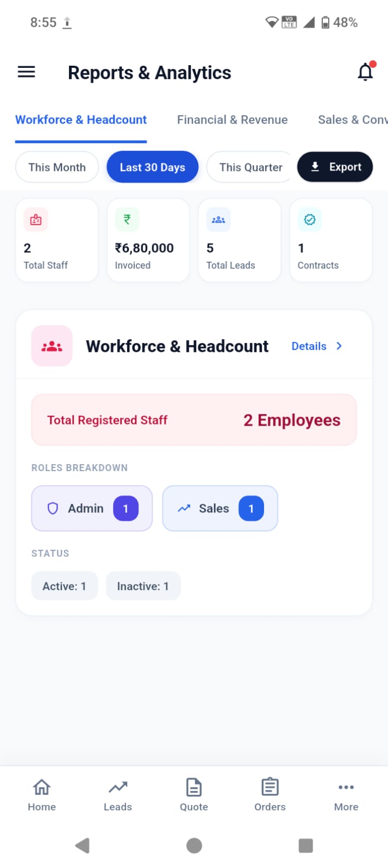This screenshot has height=868, width=388.
Task: Switch to Sales & Conversion tab
Action: coord(353,119)
